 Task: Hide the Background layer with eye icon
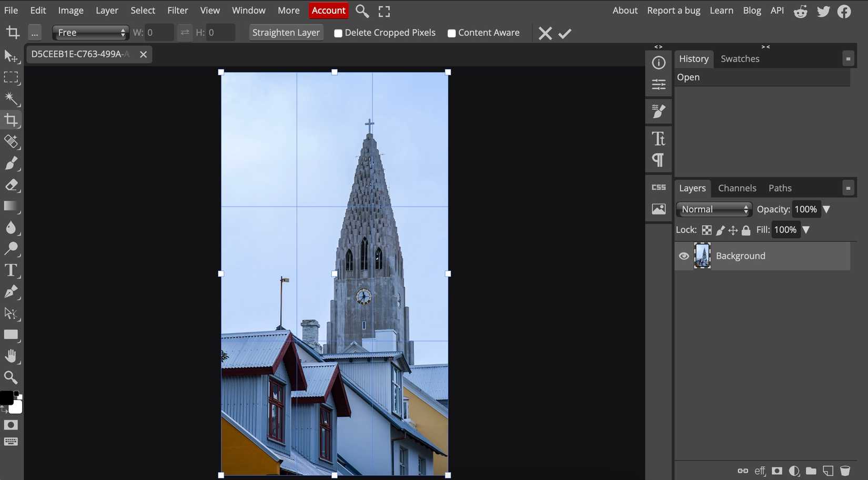[683, 256]
